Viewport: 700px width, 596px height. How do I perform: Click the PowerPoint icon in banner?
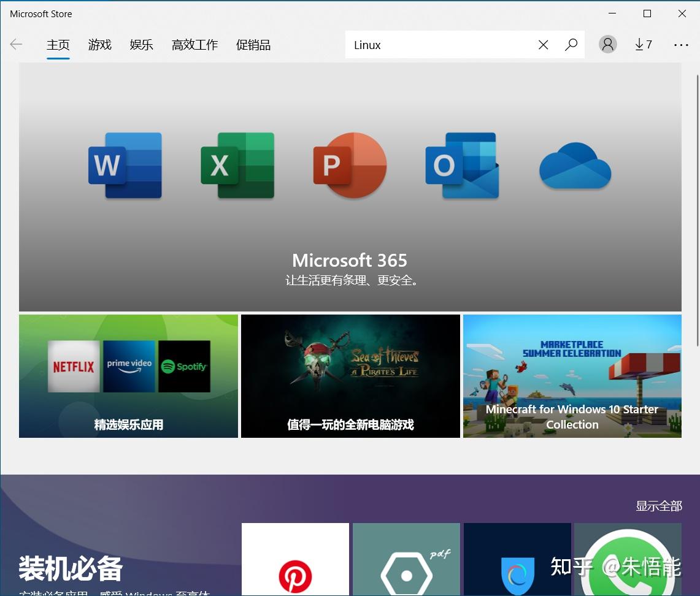point(350,165)
